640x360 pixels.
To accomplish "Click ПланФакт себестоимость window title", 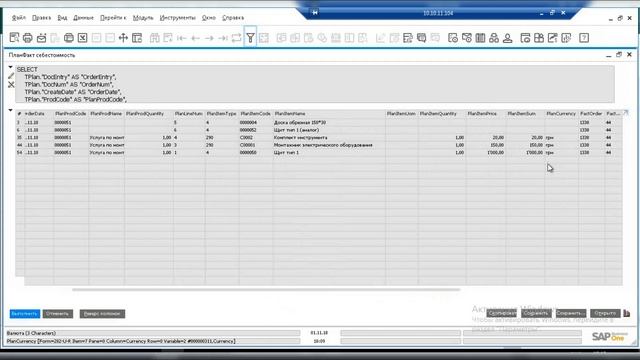I will tap(42, 55).
